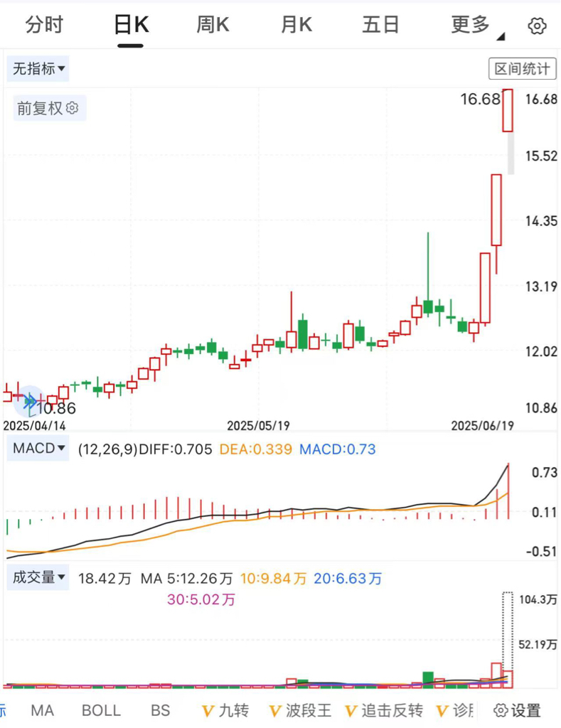Image resolution: width=561 pixels, height=728 pixels.
Task: Click the DEA:0.339 value
Action: click(x=255, y=449)
